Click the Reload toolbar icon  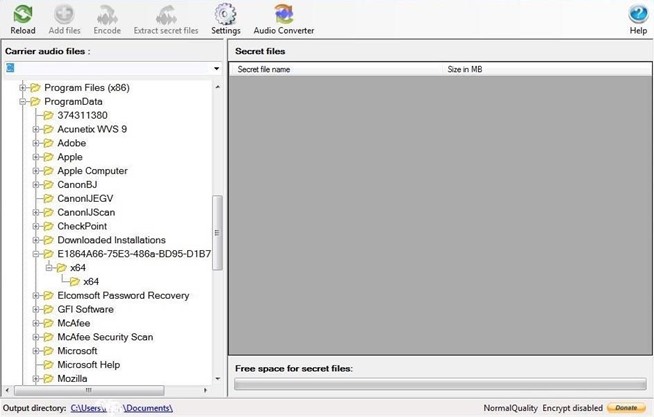click(x=22, y=14)
